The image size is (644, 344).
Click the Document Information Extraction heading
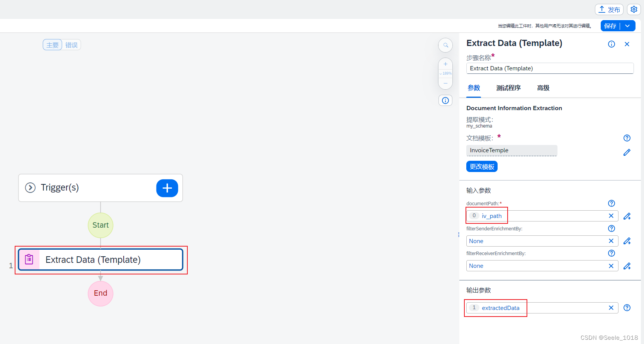(x=514, y=108)
